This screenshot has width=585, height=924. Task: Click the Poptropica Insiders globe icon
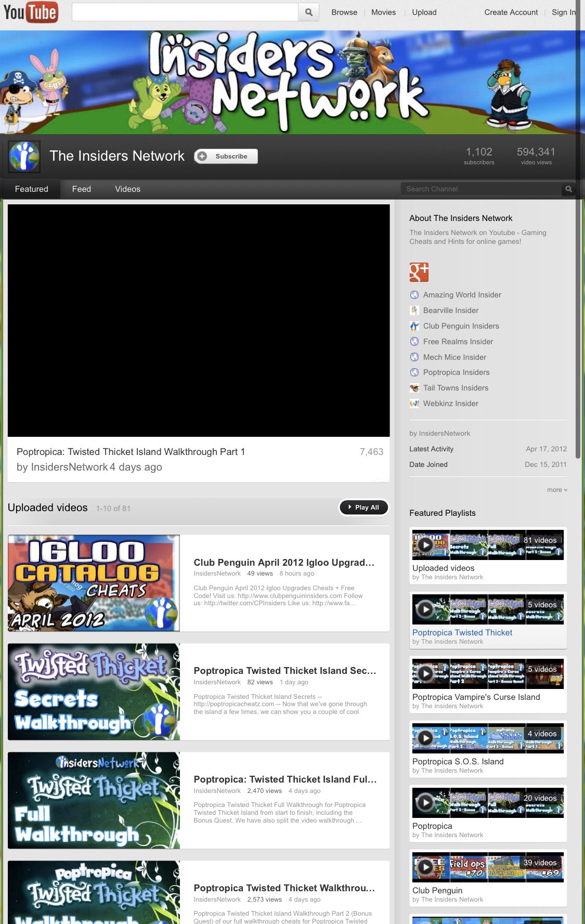(414, 372)
